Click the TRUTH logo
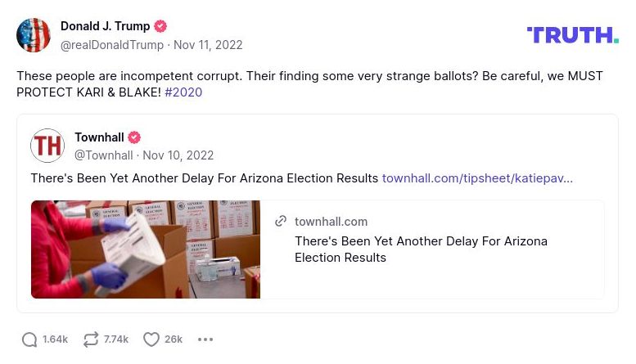The image size is (636, 364). pyautogui.click(x=572, y=34)
